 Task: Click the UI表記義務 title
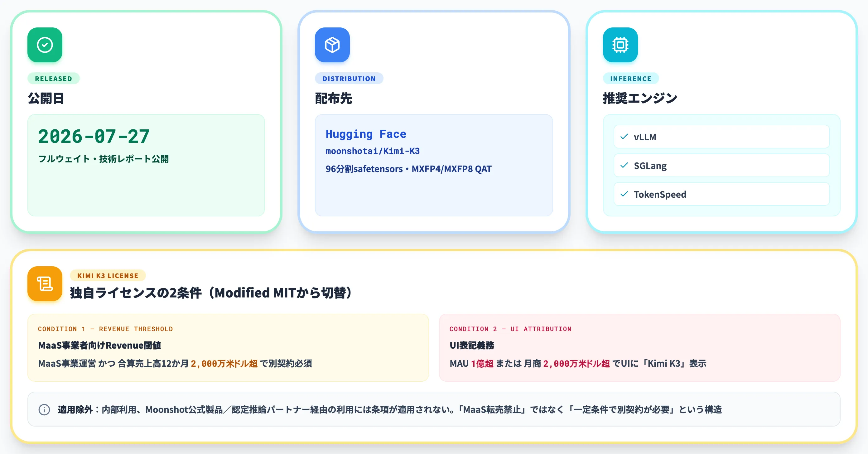472,345
